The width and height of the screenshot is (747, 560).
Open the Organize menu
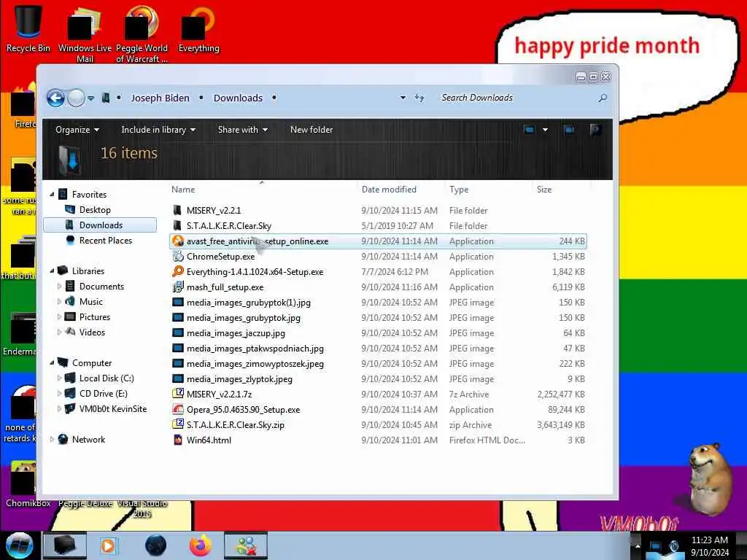[77, 130]
